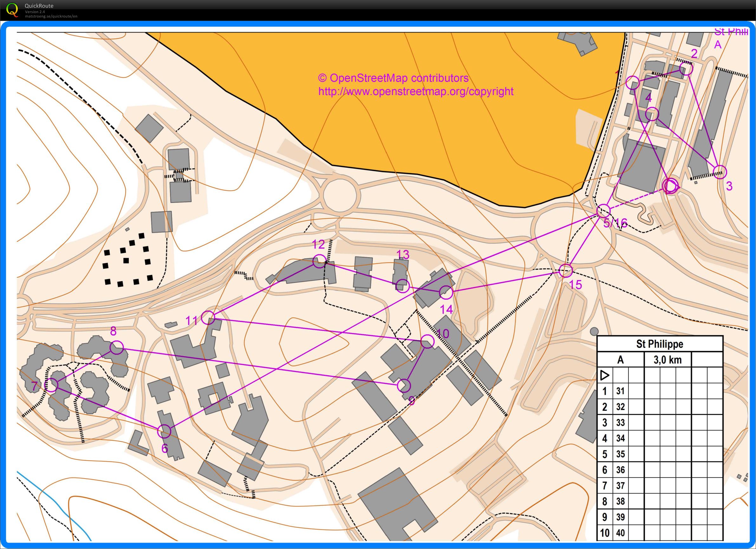
Task: Click the control circle left of control 4
Action: click(x=632, y=83)
